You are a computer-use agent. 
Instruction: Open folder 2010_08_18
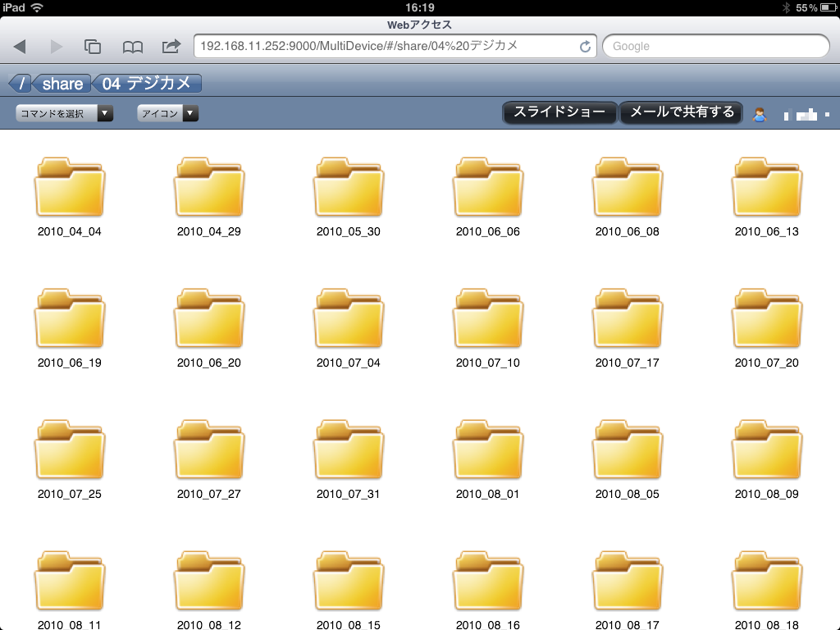pos(767,590)
